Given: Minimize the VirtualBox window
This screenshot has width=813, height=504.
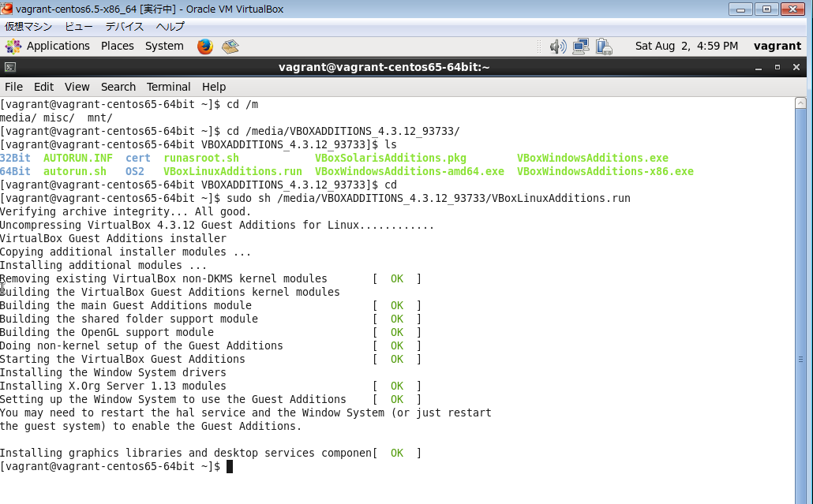Looking at the screenshot, I should 740,9.
